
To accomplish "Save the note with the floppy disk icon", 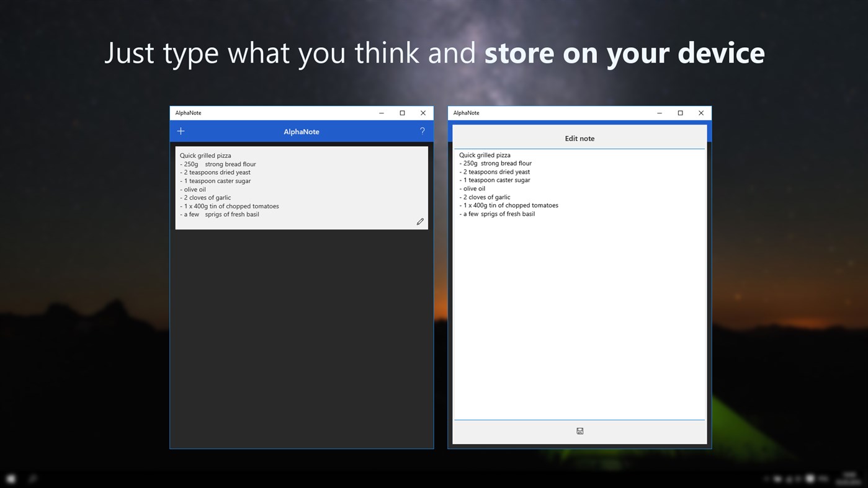I will coord(579,430).
